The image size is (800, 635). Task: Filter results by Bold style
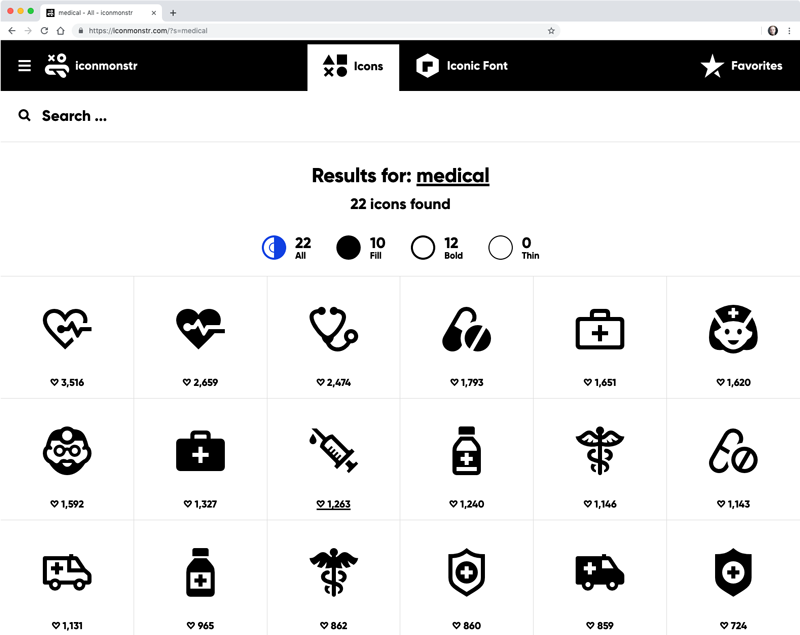pyautogui.click(x=437, y=248)
